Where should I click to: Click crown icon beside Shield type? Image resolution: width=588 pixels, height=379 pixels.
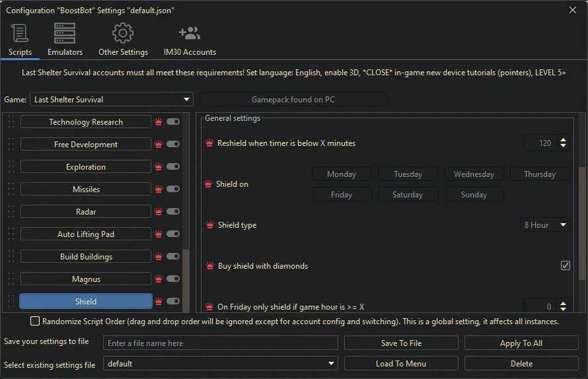coord(210,225)
